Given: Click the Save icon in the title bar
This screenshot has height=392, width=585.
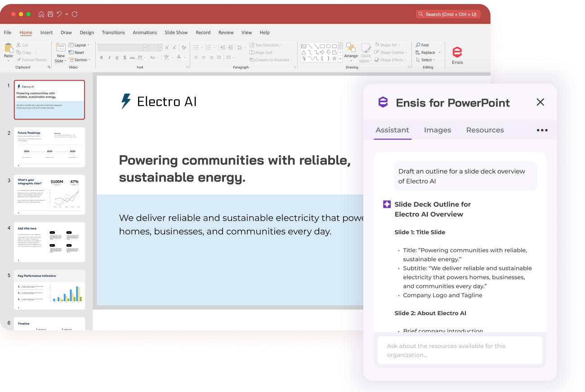Looking at the screenshot, I should [x=50, y=14].
